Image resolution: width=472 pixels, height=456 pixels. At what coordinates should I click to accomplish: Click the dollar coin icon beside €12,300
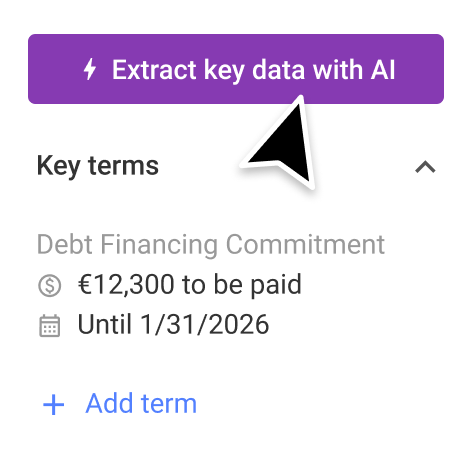coord(50,286)
